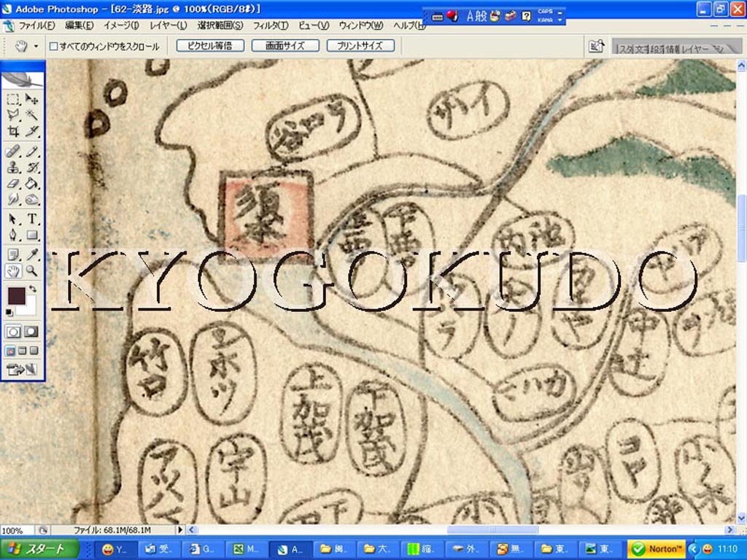The width and height of the screenshot is (747, 560).
Task: Open the 選択範囲 menu
Action: pos(220,26)
